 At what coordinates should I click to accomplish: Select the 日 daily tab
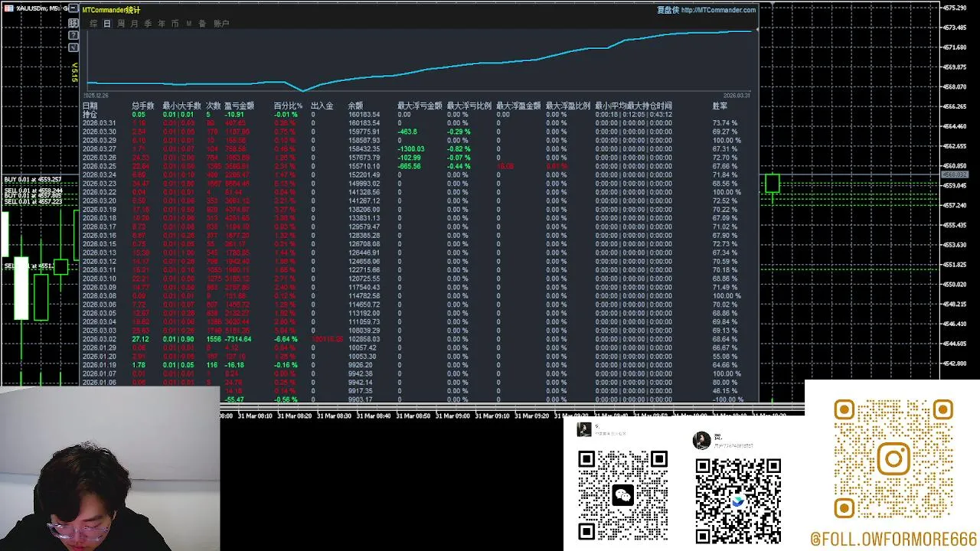[107, 24]
